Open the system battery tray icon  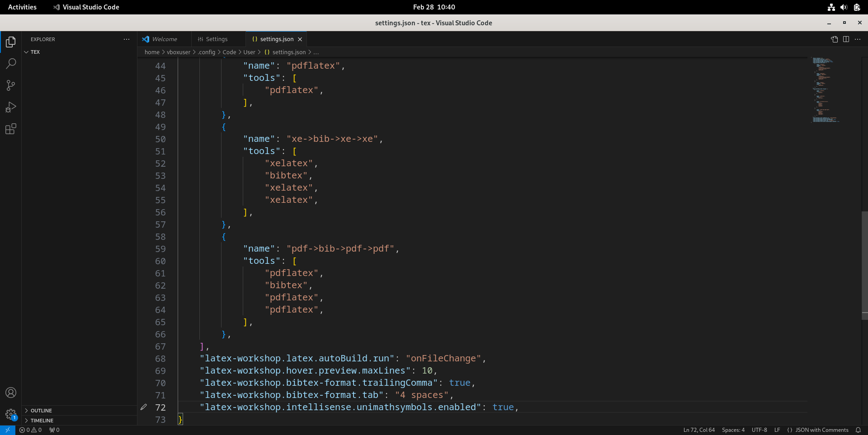pos(857,7)
